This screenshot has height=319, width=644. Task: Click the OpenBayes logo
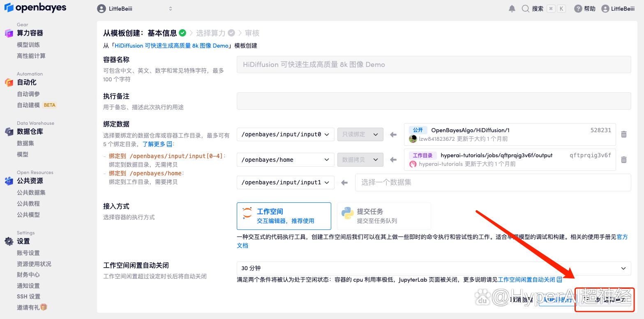[x=35, y=8]
